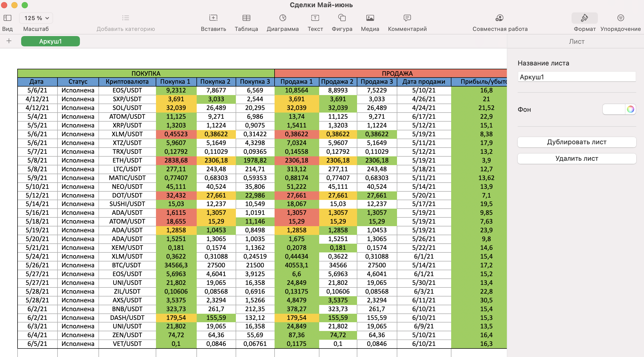Add a new sheet with plus button
The width and height of the screenshot is (644, 357).
coord(9,41)
